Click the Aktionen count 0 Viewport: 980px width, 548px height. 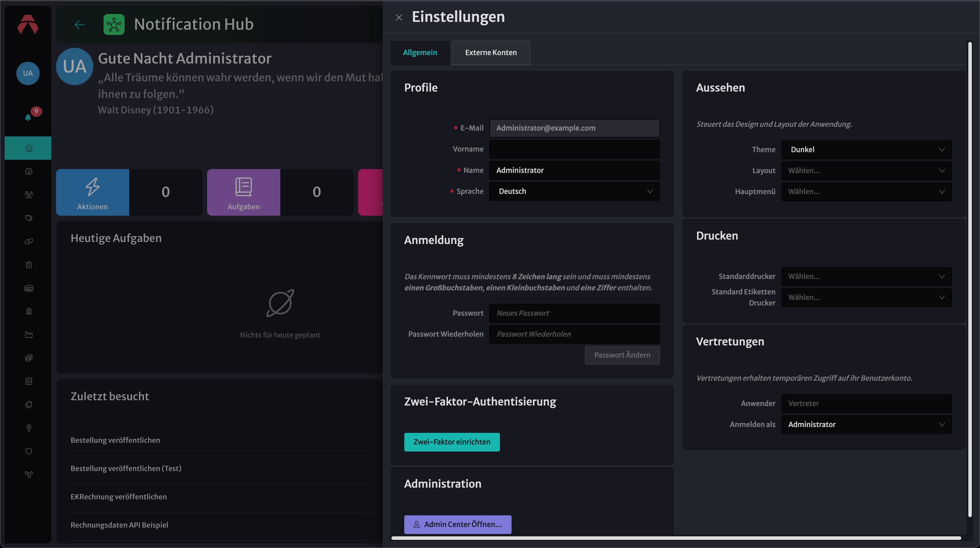[165, 192]
